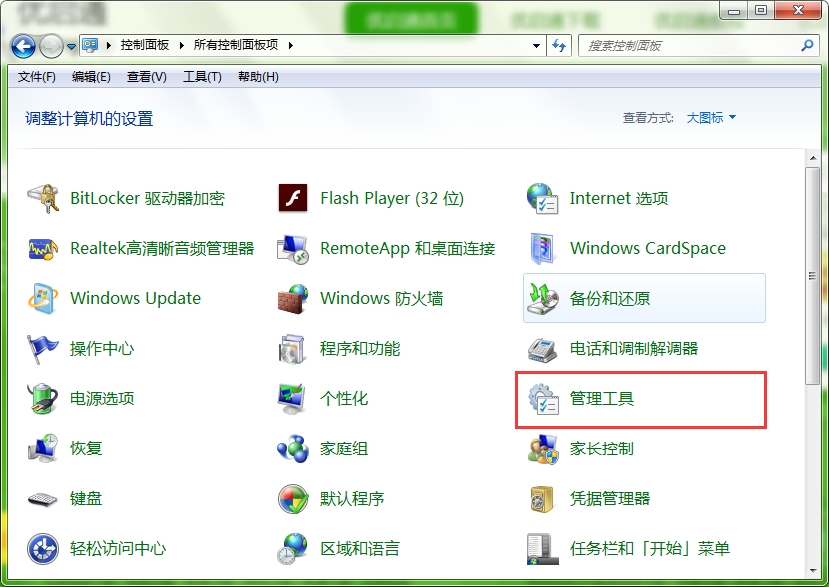The width and height of the screenshot is (829, 587).
Task: Open the 电源选项 battery icon
Action: pos(43,398)
